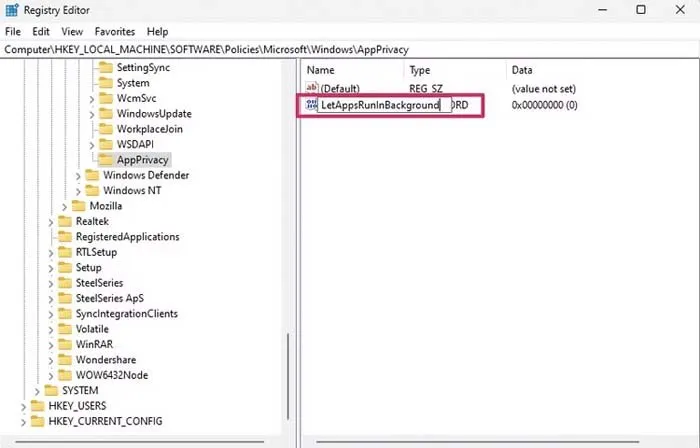Click the SteelSeries folder icon
This screenshot has width=700, height=448.
pyautogui.click(x=64, y=283)
